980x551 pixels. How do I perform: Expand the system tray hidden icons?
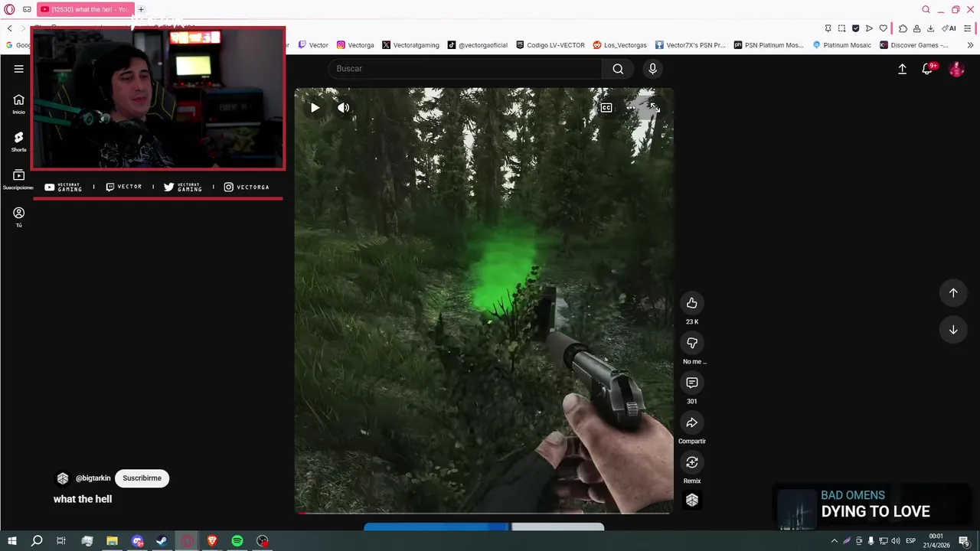click(x=834, y=541)
